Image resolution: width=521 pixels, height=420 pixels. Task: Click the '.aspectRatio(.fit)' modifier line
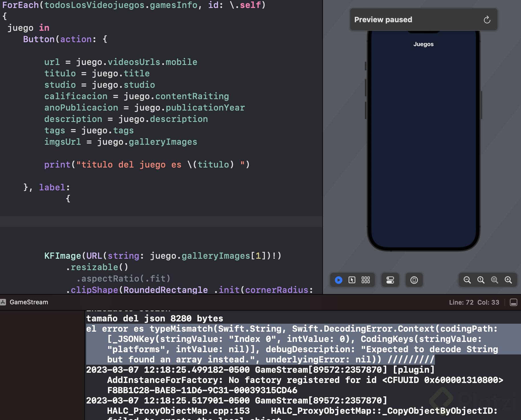point(123,279)
